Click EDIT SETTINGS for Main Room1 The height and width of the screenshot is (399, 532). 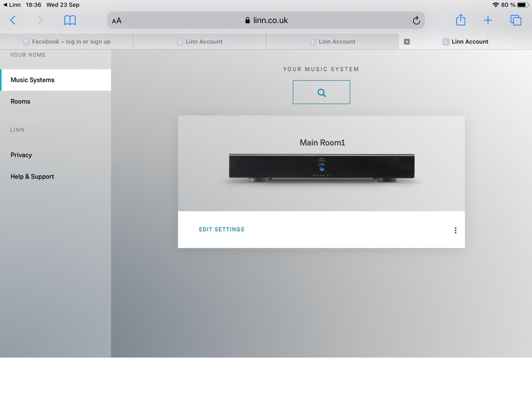coord(222,229)
